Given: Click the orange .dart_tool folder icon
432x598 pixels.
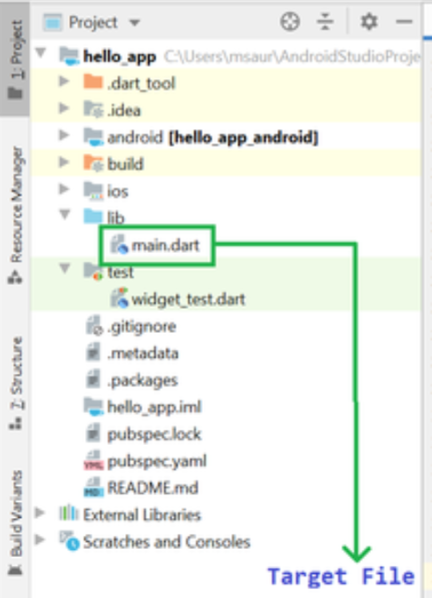Looking at the screenshot, I should pyautogui.click(x=93, y=82).
